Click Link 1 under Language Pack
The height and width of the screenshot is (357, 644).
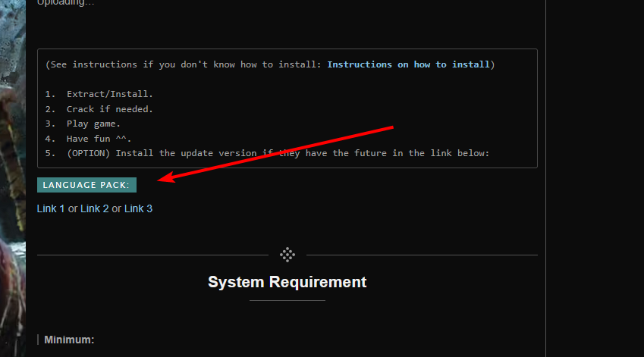tap(51, 208)
